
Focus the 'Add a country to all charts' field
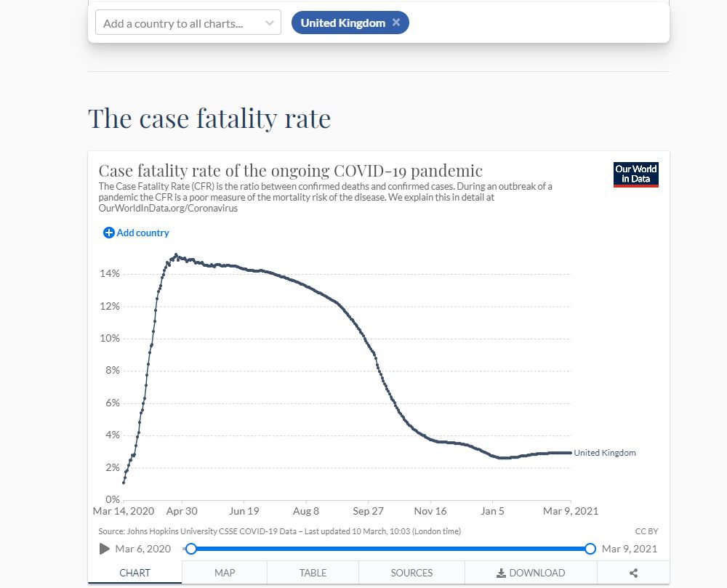pos(178,23)
